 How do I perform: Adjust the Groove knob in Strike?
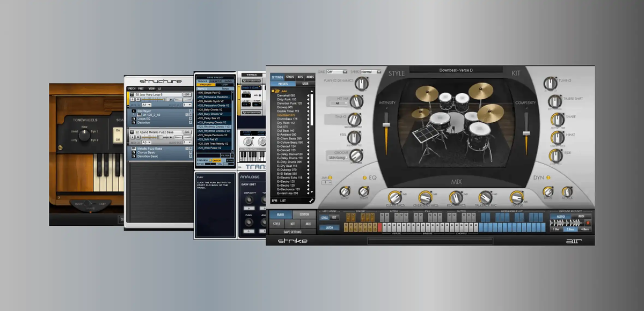click(356, 156)
